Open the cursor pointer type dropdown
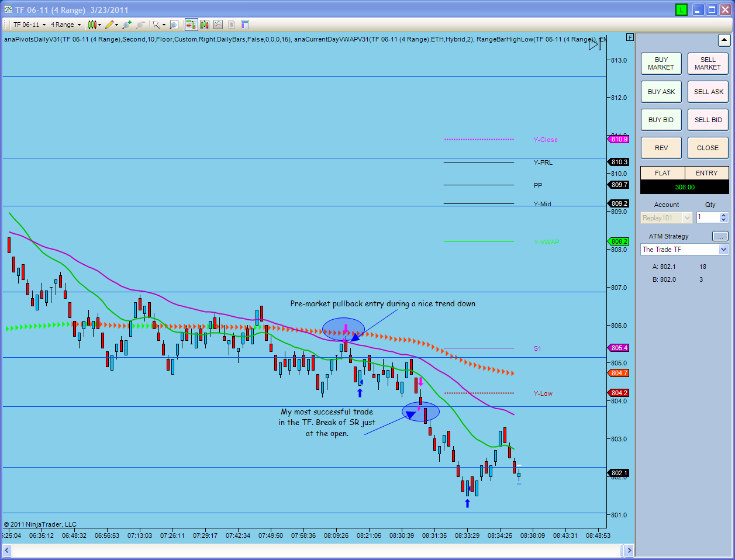The image size is (735, 560). tap(159, 25)
